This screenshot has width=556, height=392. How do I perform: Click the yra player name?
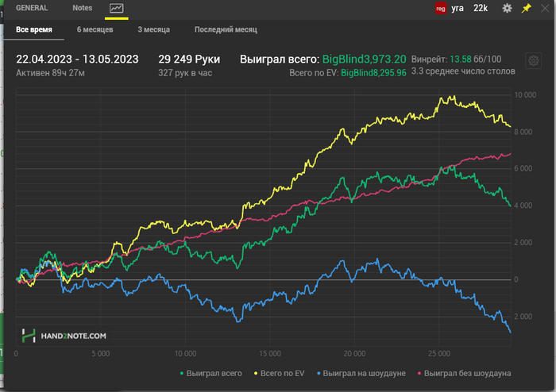click(x=458, y=8)
